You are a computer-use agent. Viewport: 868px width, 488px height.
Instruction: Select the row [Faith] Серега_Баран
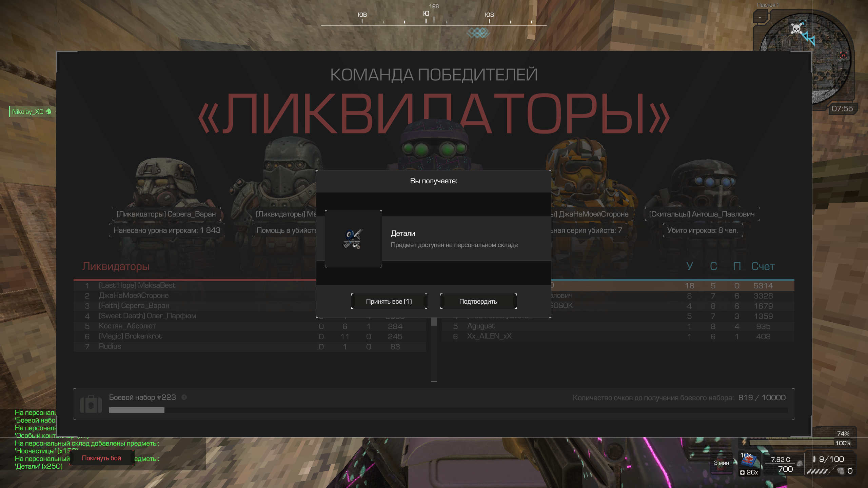tap(195, 306)
